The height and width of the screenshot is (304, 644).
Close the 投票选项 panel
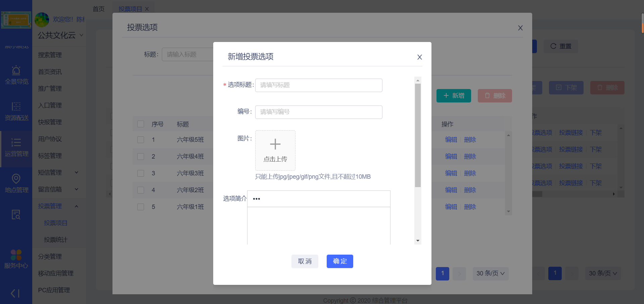tap(520, 28)
